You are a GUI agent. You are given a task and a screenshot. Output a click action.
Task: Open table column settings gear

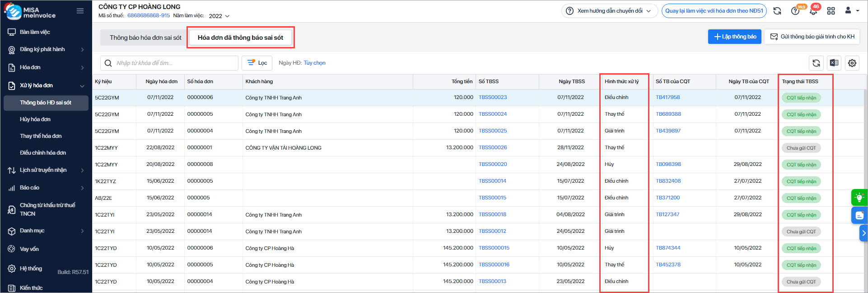click(x=852, y=63)
